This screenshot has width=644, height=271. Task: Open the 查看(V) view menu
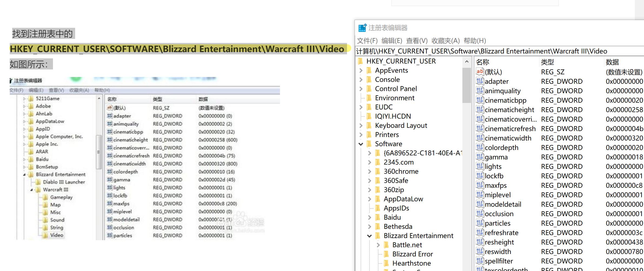click(x=416, y=41)
